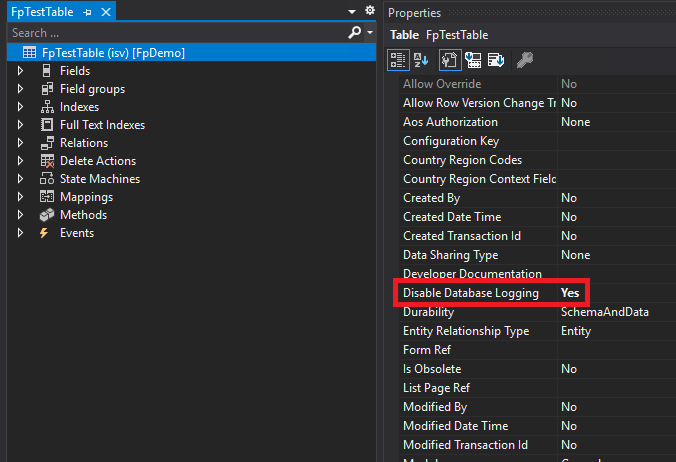676x462 pixels.
Task: Select the Delete Actions tree item label
Action: [98, 161]
